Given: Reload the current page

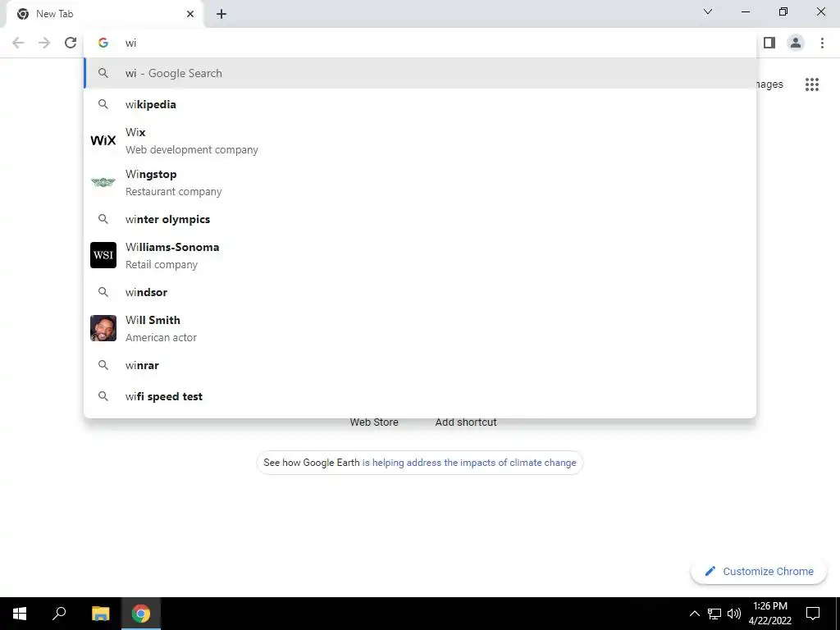Looking at the screenshot, I should coord(71,43).
